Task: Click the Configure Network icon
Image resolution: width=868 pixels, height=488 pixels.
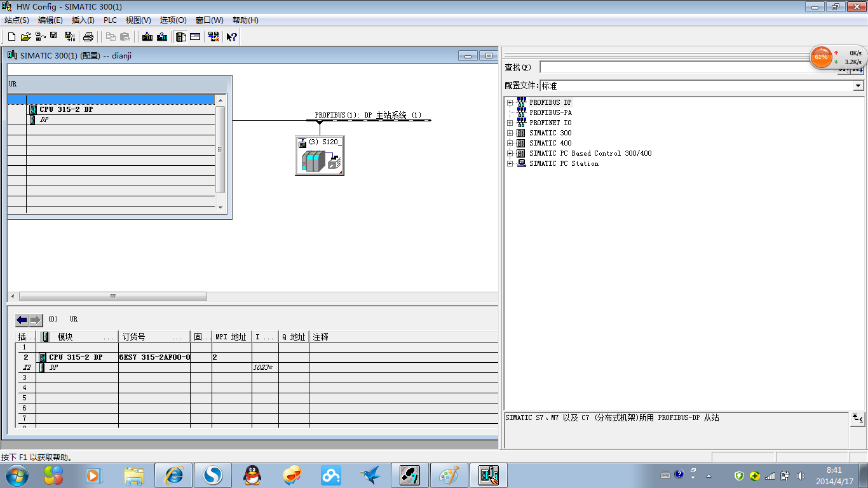Action: 213,37
